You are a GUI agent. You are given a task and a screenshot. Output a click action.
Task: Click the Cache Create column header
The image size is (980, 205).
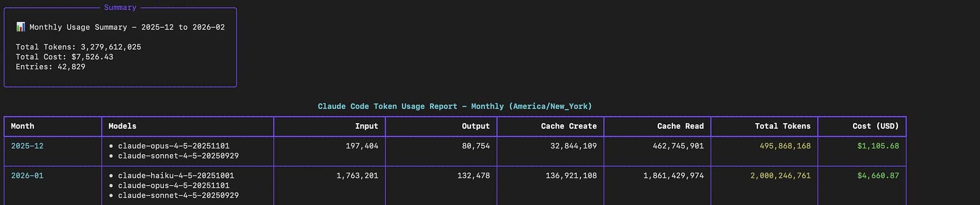click(569, 126)
